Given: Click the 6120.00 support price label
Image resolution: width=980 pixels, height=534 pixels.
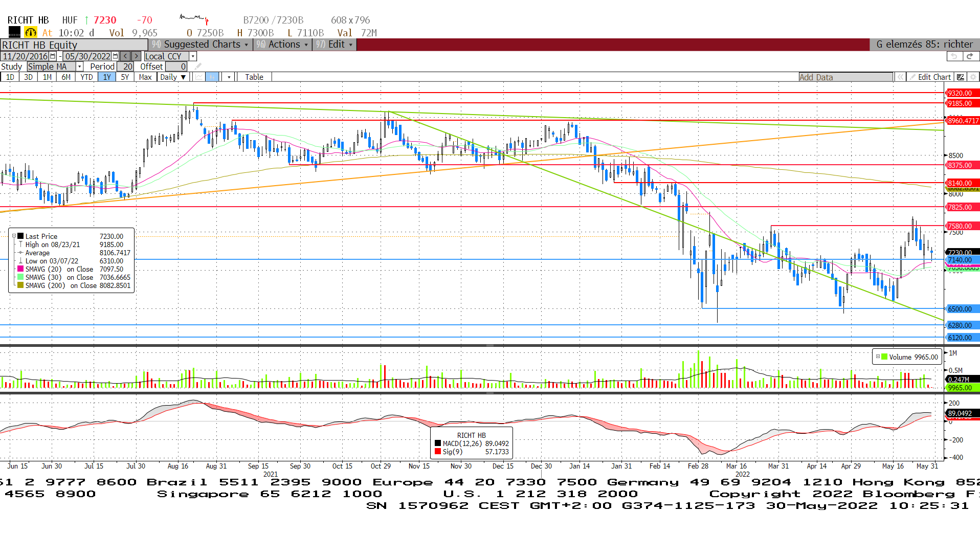Looking at the screenshot, I should 963,338.
